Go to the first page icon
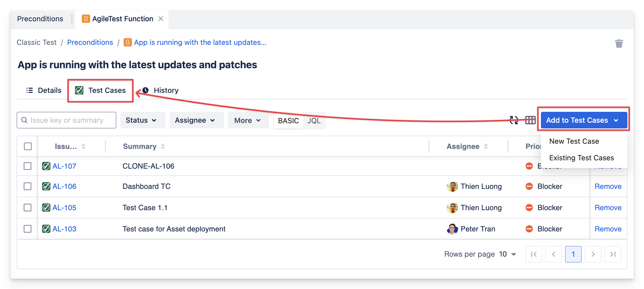The image size is (644, 289). 534,254
